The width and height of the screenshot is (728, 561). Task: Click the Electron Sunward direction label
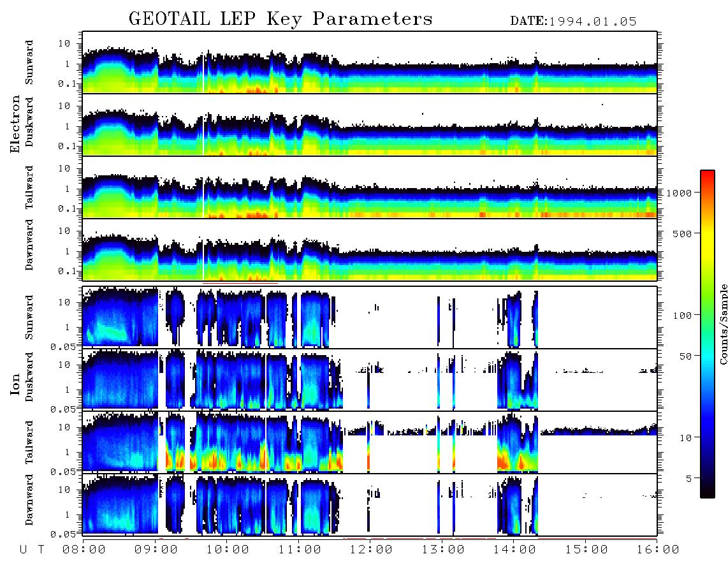pos(29,62)
